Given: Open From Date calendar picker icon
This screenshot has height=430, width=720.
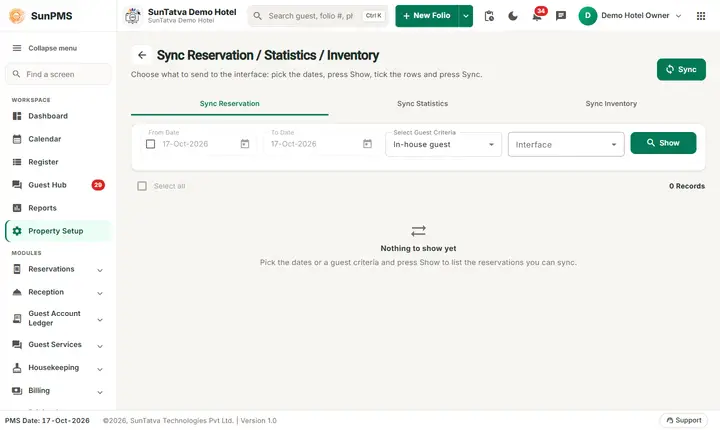Looking at the screenshot, I should tap(245, 144).
